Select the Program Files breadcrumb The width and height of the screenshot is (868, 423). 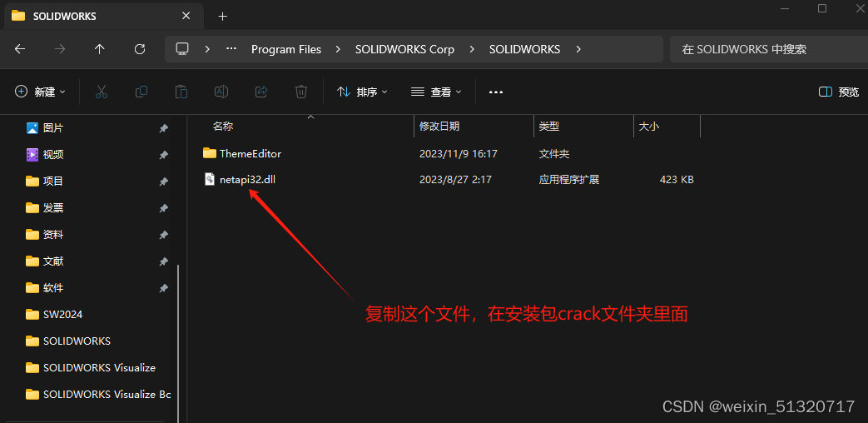tap(286, 49)
